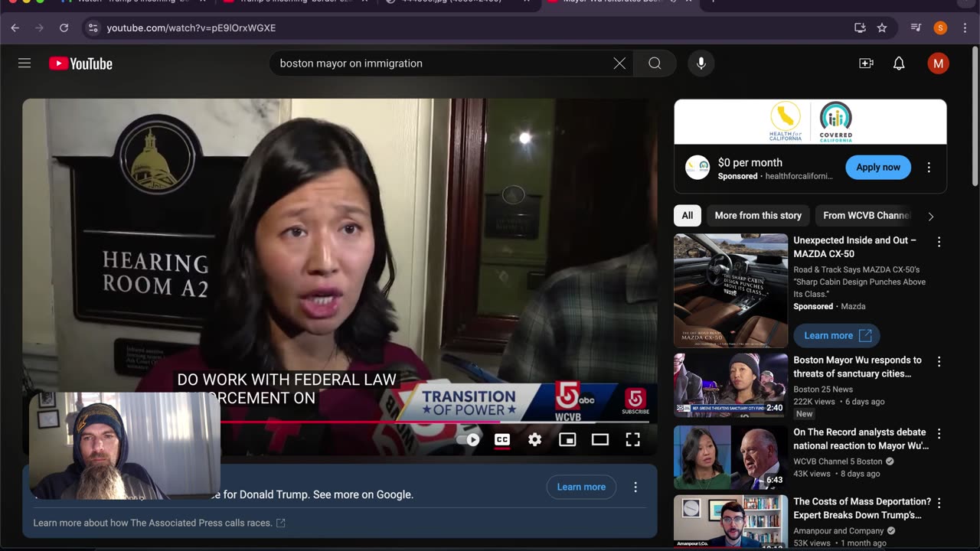Open On The Record 6:43 video thumbnail
This screenshot has width=980, height=551.
click(730, 458)
